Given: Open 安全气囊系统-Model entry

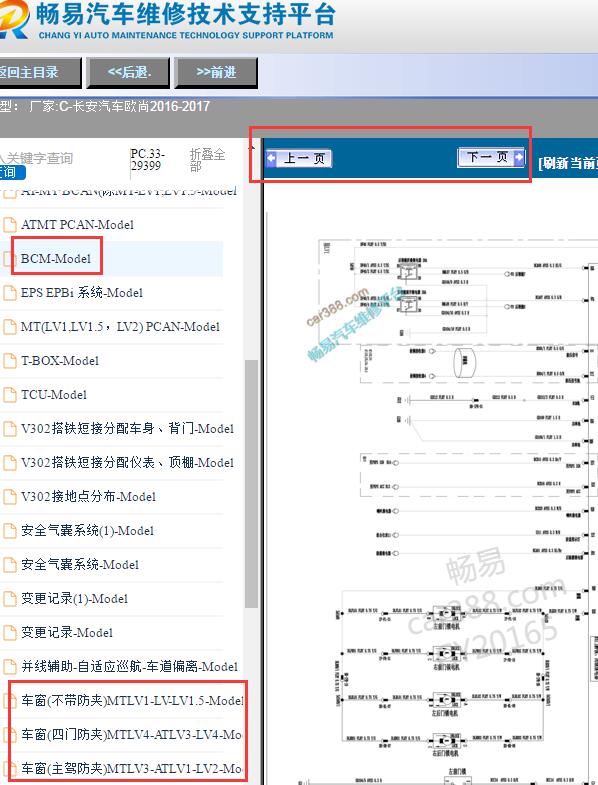Looking at the screenshot, I should [x=80, y=565].
